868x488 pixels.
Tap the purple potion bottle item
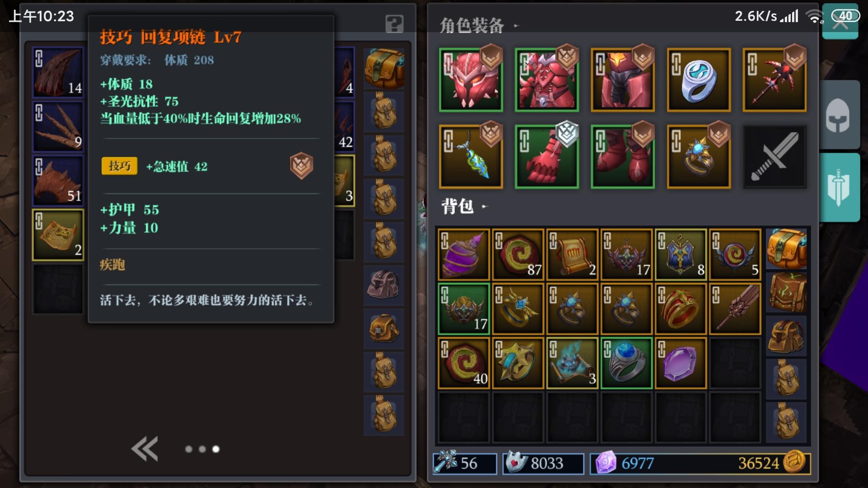pos(463,254)
